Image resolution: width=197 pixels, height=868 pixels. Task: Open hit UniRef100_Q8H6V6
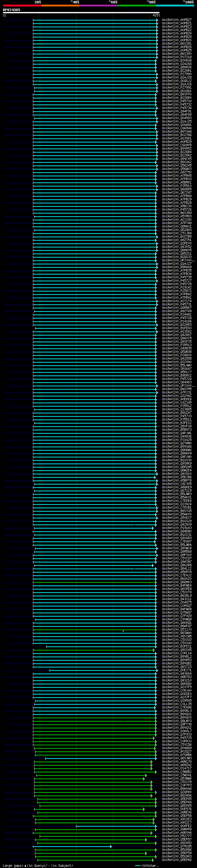(177, 67)
